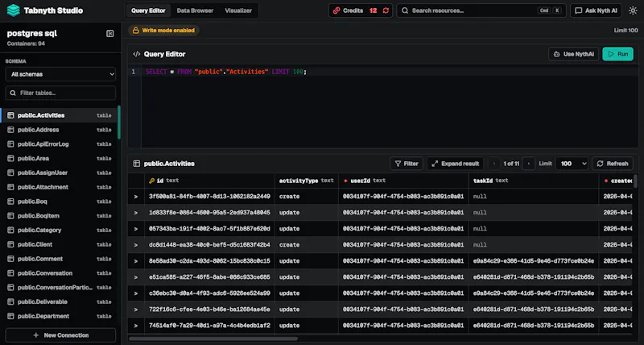The width and height of the screenshot is (644, 345).
Task: Select the public.ConversationPartic... table
Action: tap(59, 288)
